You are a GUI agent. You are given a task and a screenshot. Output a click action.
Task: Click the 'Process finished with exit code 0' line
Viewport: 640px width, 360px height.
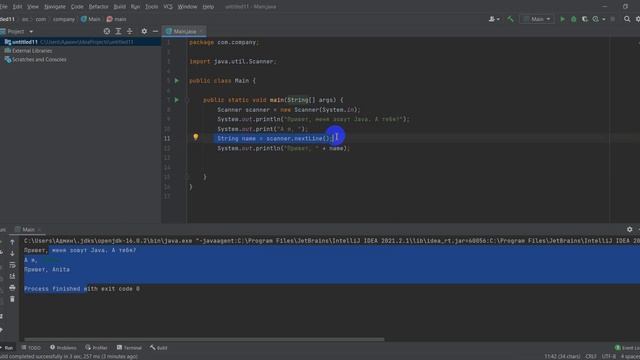coord(82,289)
